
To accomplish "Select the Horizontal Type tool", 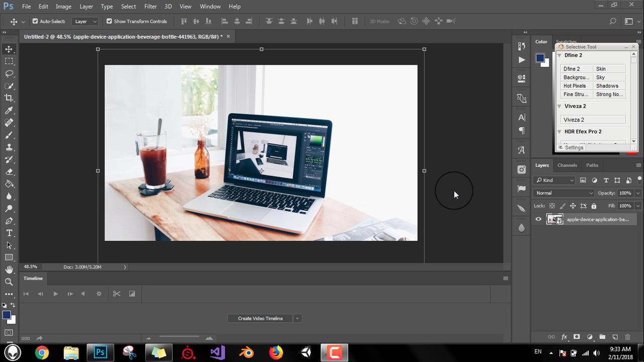I will (9, 233).
